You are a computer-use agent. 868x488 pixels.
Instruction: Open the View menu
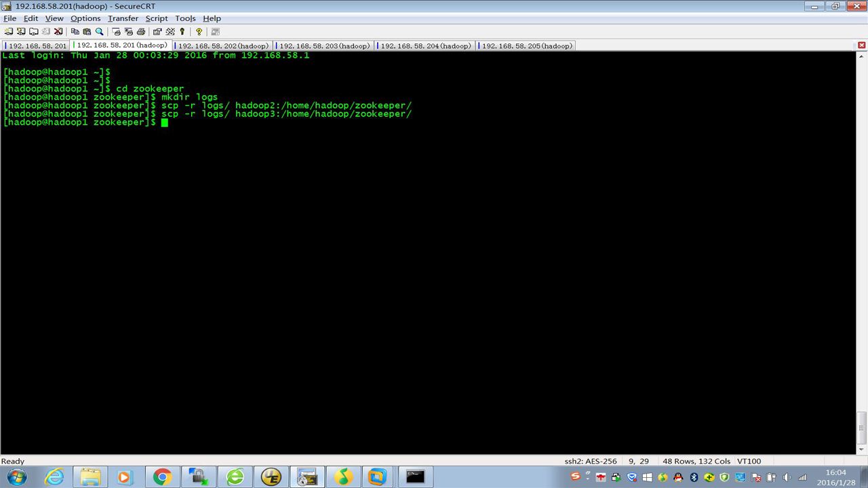54,18
